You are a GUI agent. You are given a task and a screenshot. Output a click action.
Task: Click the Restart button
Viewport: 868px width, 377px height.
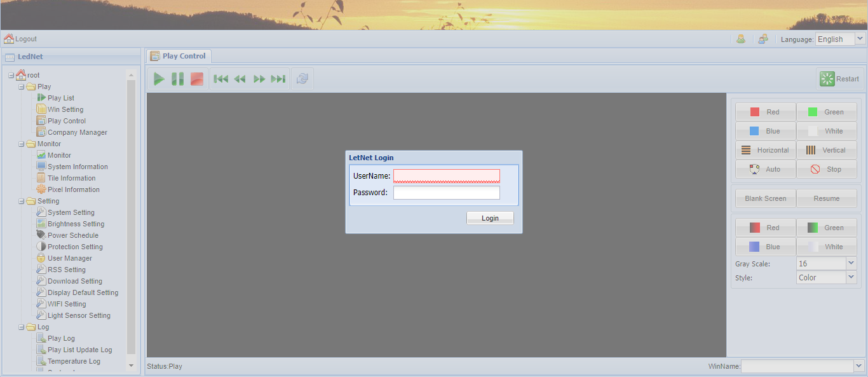coord(840,79)
